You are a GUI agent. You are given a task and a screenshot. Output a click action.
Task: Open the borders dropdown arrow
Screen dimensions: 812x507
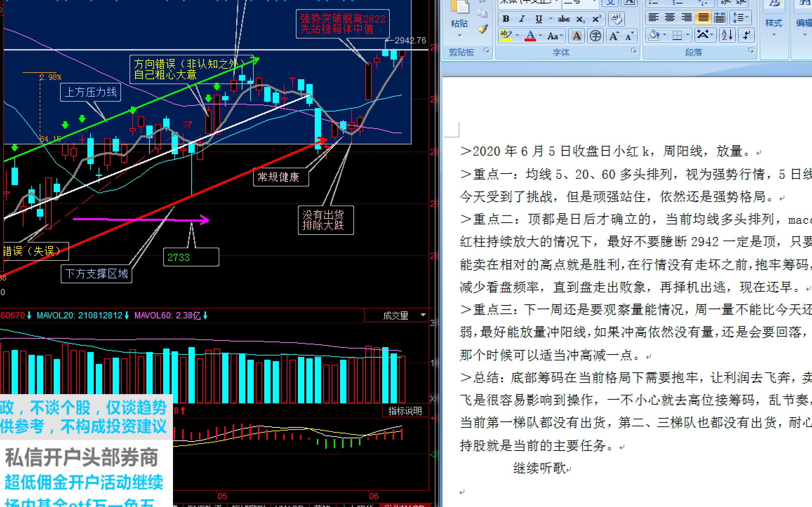coord(688,35)
